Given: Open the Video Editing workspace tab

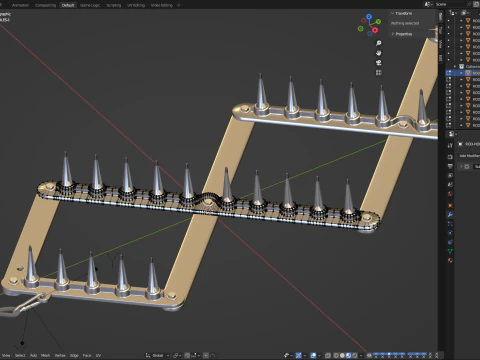Looking at the screenshot, I should tap(162, 5).
